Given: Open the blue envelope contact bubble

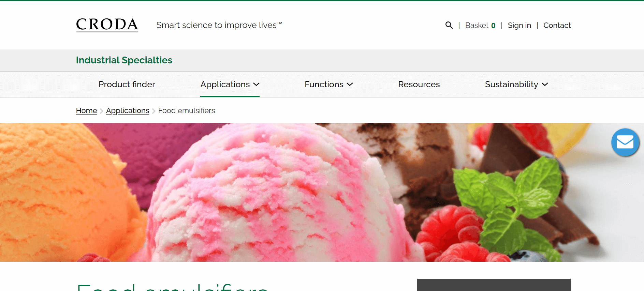Looking at the screenshot, I should tap(625, 142).
